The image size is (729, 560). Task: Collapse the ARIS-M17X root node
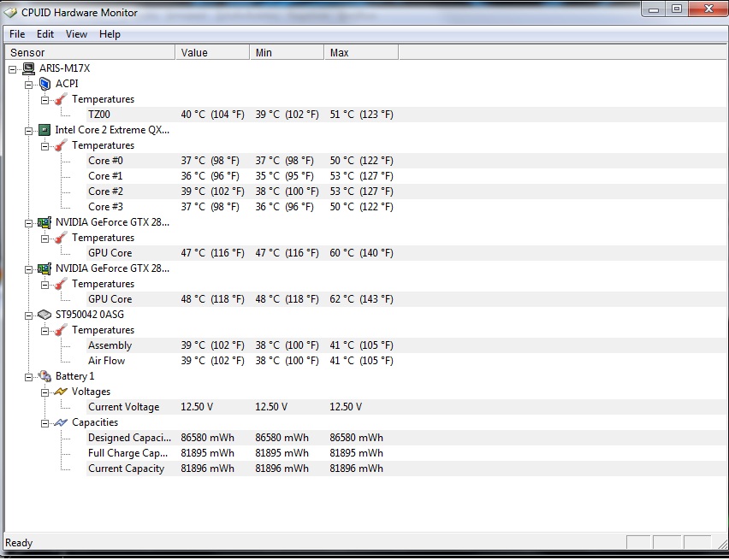(x=13, y=70)
